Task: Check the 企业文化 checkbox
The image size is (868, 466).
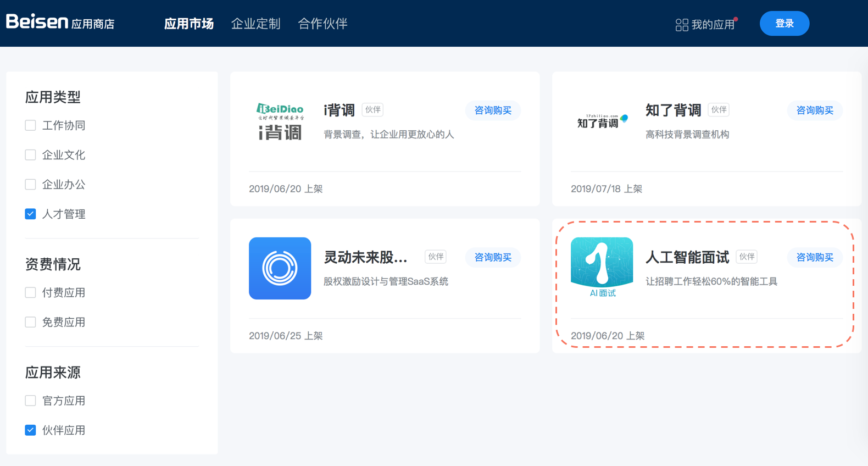Action: [x=30, y=155]
